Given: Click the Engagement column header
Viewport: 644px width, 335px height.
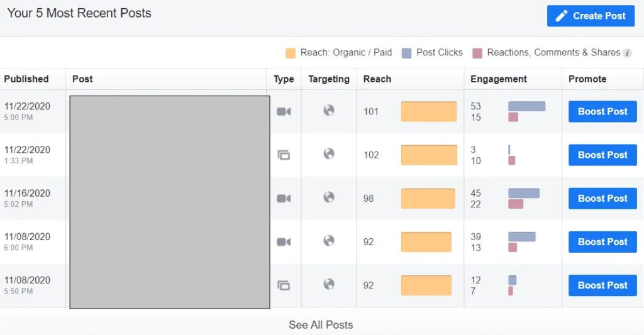Looking at the screenshot, I should click(499, 79).
